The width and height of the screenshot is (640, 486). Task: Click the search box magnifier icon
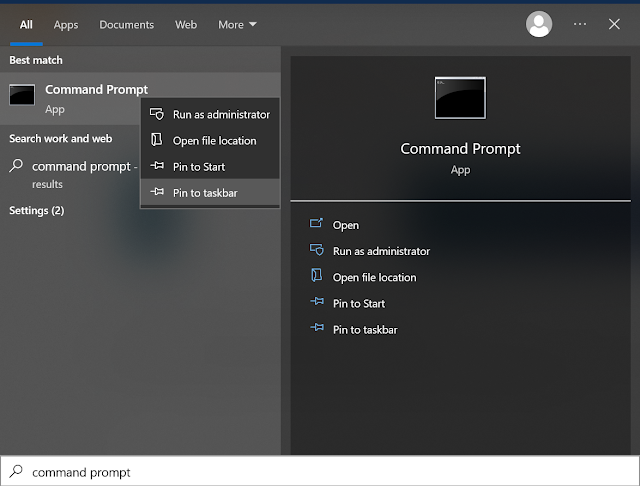[16, 471]
